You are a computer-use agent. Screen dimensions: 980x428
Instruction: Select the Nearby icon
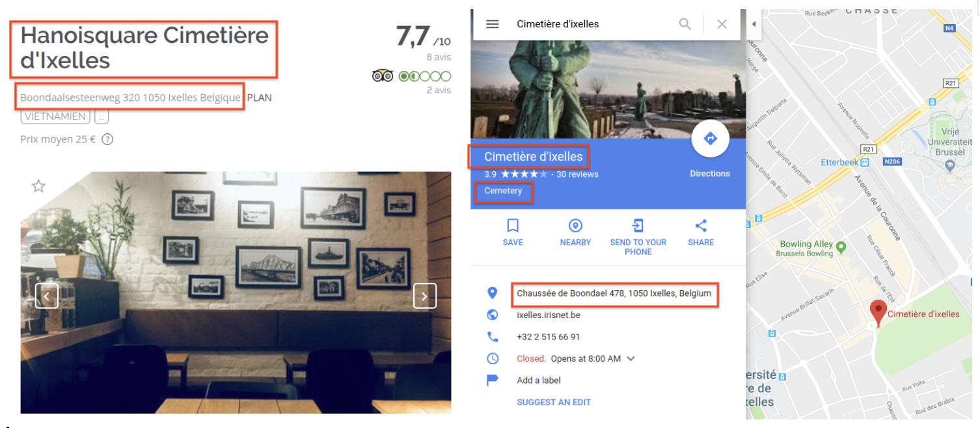click(575, 226)
